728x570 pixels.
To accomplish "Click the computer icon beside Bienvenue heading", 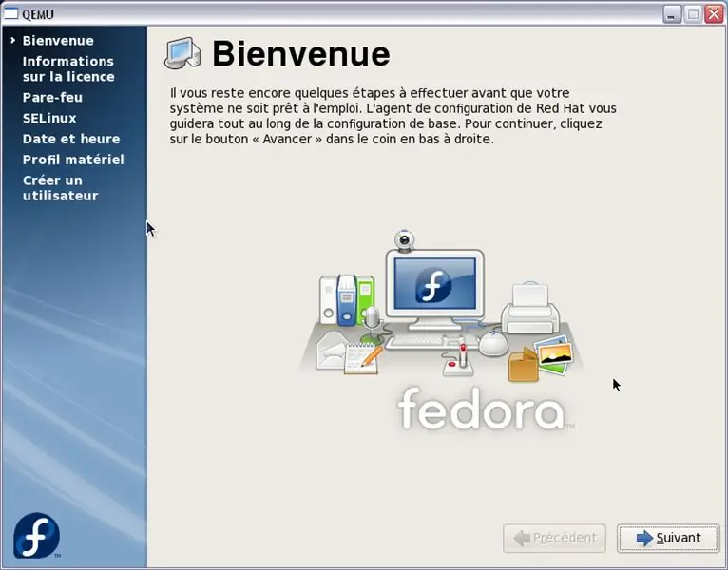I will pos(182,53).
